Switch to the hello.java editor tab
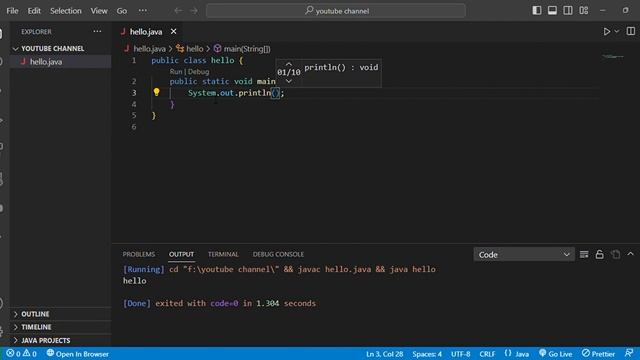Image resolution: width=640 pixels, height=360 pixels. point(146,31)
